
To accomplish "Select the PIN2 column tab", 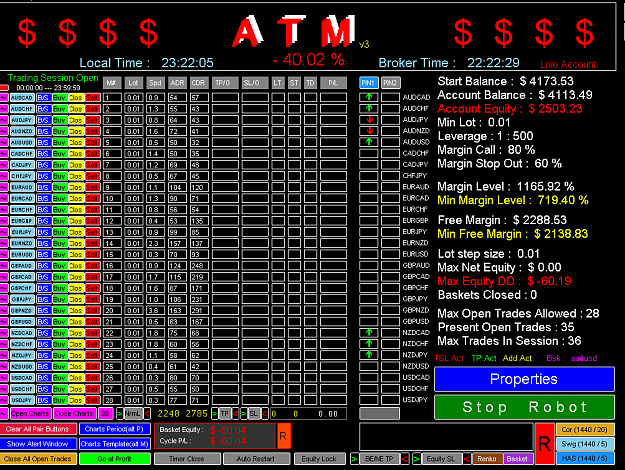I will point(390,83).
